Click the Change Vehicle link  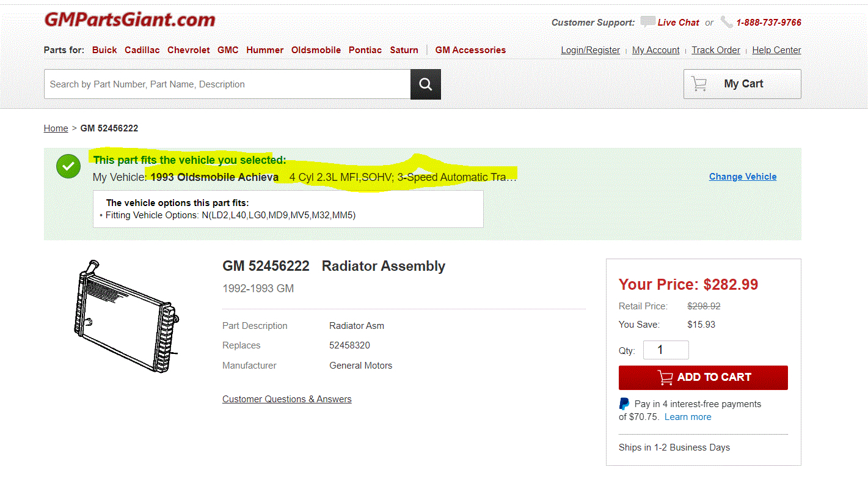tap(743, 177)
